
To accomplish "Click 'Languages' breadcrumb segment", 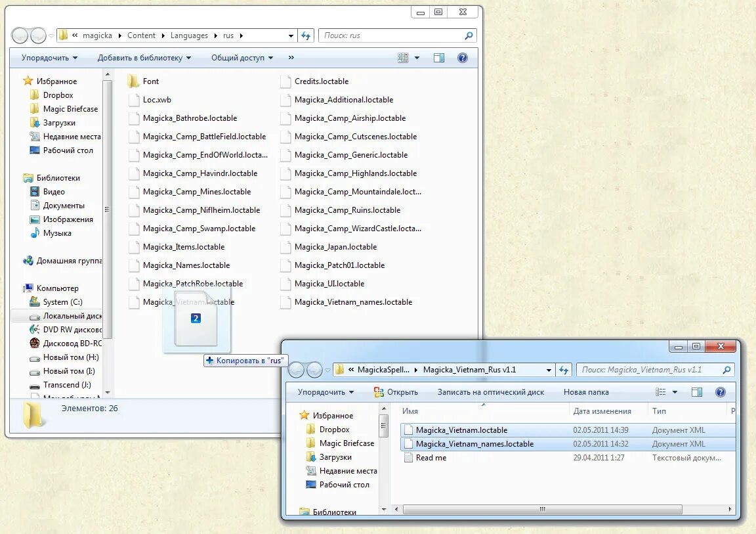I will point(189,35).
